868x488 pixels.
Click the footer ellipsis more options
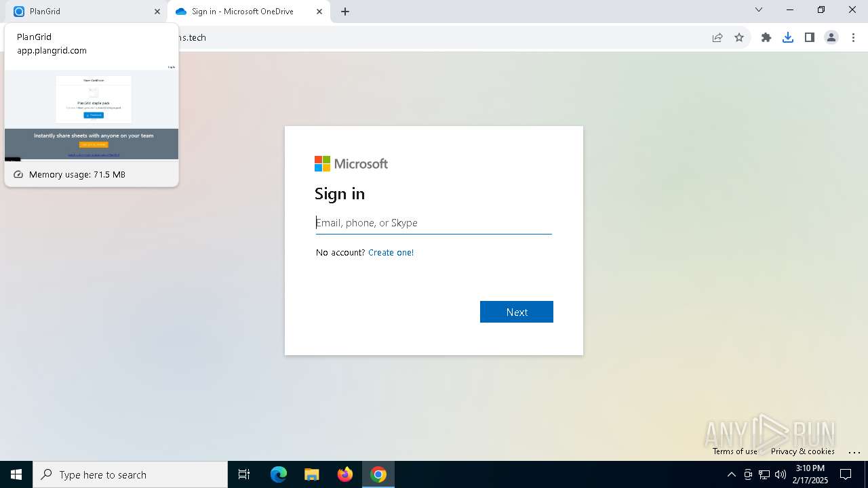[x=854, y=452]
